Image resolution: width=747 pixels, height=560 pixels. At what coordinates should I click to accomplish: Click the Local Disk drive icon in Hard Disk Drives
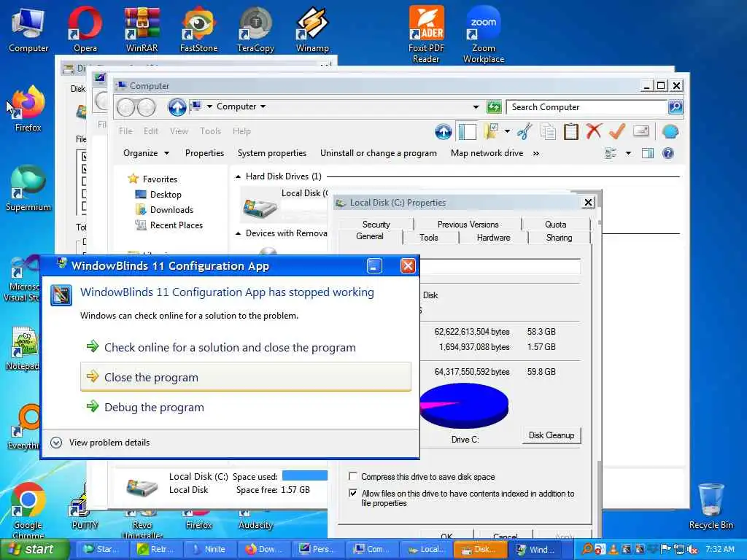pyautogui.click(x=260, y=208)
